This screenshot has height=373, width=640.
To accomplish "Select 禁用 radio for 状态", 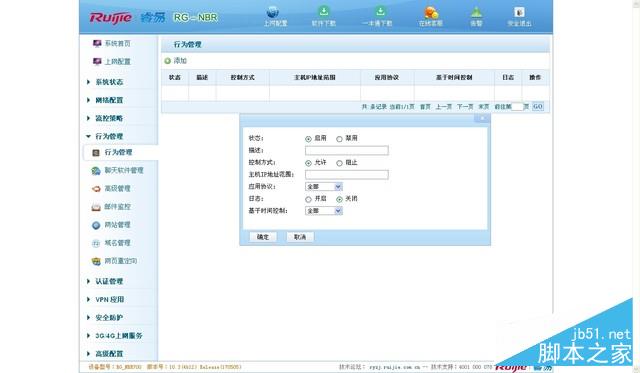I will tap(339, 139).
